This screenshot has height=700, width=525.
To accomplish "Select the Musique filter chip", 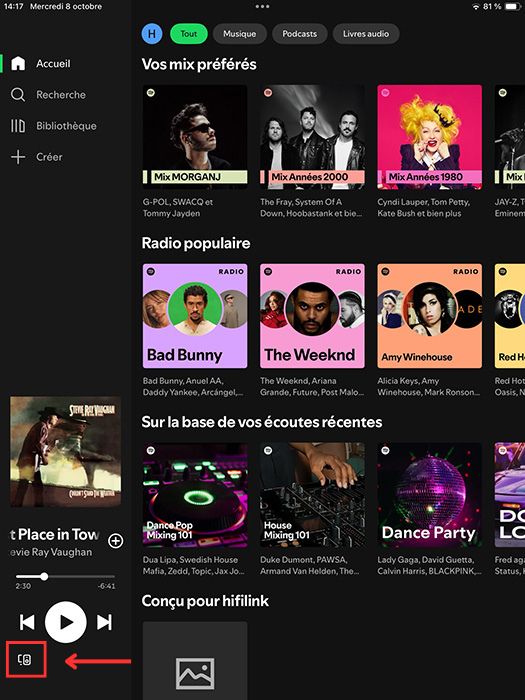I will pos(240,33).
